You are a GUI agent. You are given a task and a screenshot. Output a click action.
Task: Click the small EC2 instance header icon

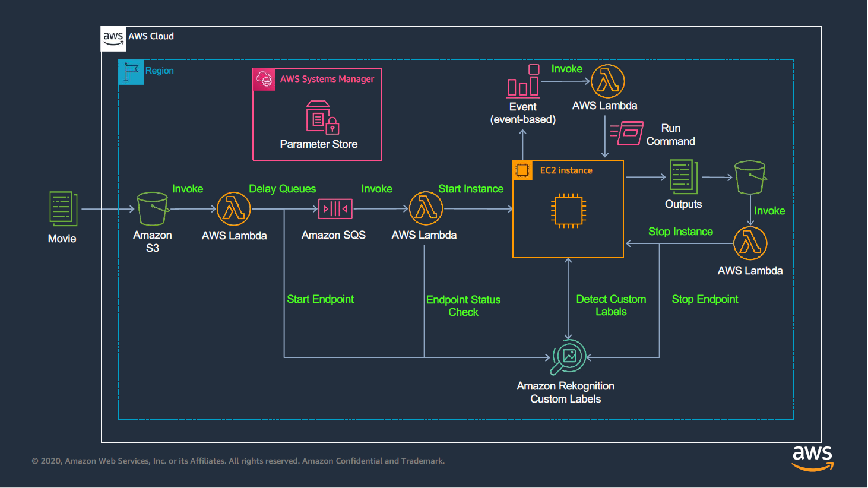coord(522,170)
